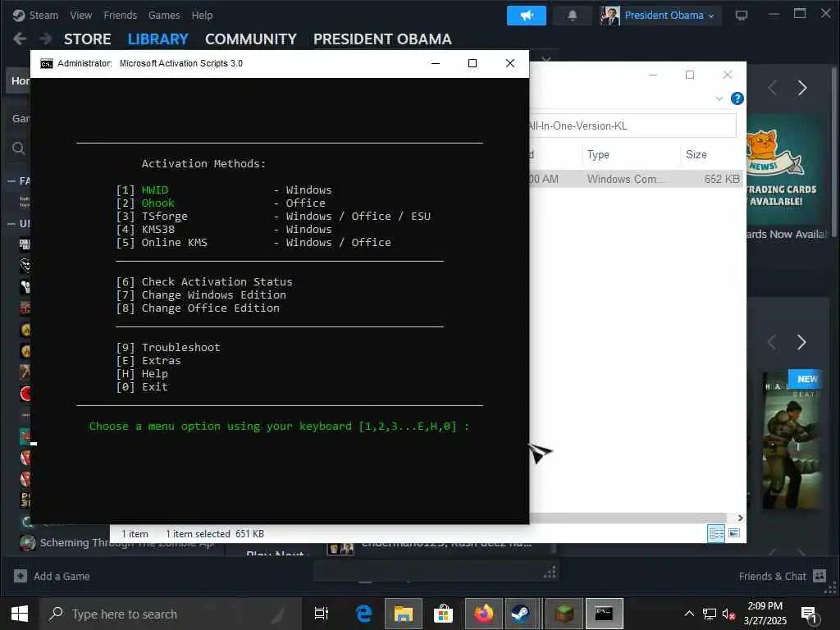Screen dimensions: 840x630
Task: Open Steam notifications bell
Action: pyautogui.click(x=572, y=16)
